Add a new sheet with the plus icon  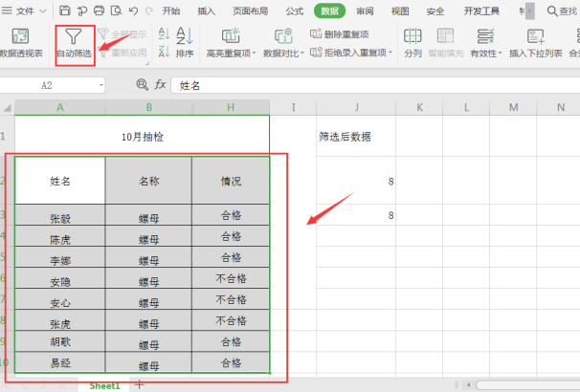[x=140, y=385]
